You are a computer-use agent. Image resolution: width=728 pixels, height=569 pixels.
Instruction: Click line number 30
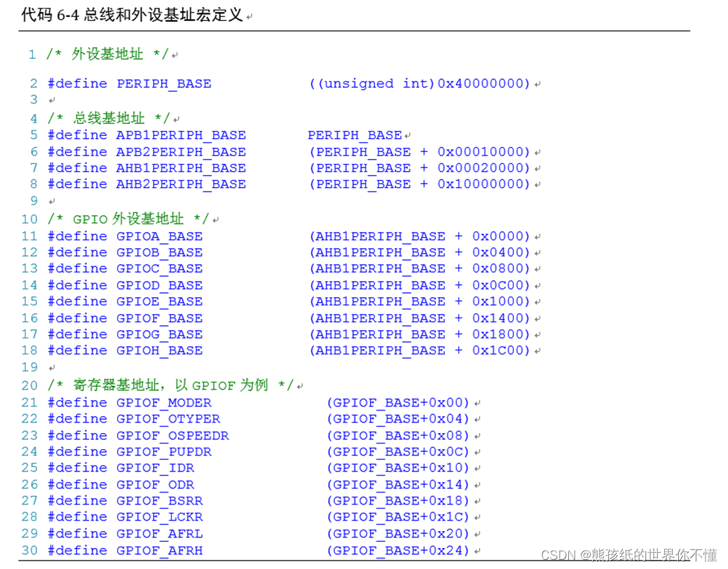29,551
